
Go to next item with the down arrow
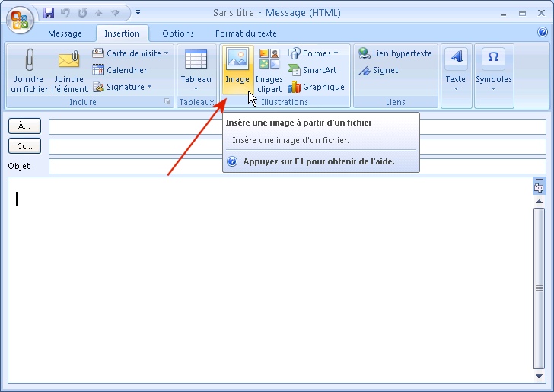coord(116,13)
